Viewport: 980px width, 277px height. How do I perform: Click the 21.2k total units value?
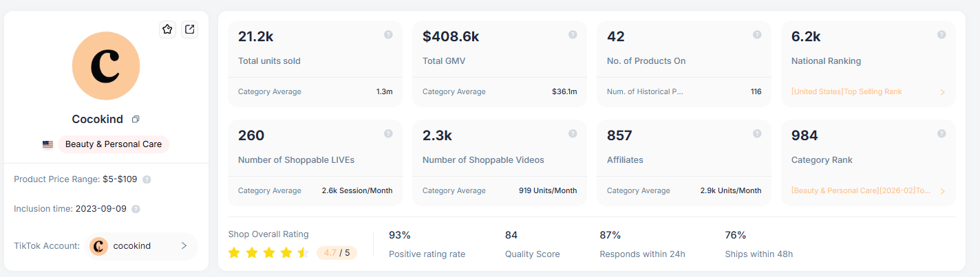256,36
